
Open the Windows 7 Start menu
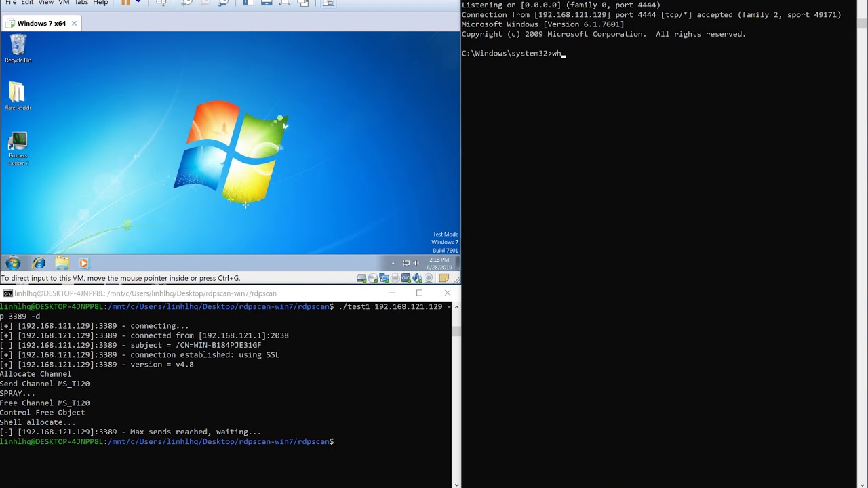pyautogui.click(x=13, y=263)
